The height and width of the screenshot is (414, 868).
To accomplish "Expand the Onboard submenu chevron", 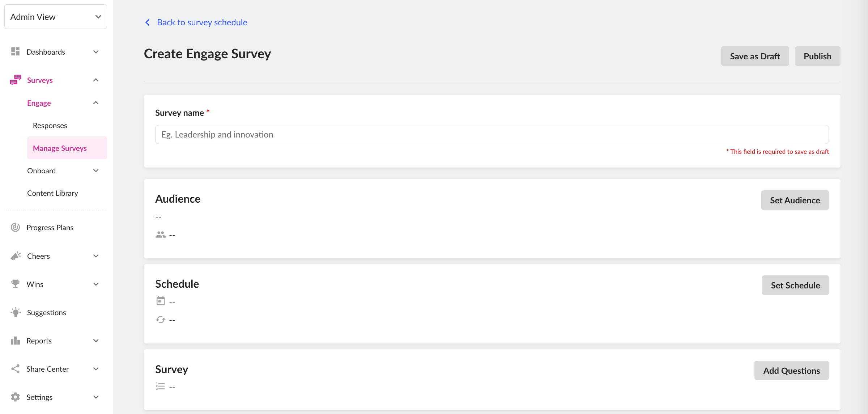I will 96,170.
